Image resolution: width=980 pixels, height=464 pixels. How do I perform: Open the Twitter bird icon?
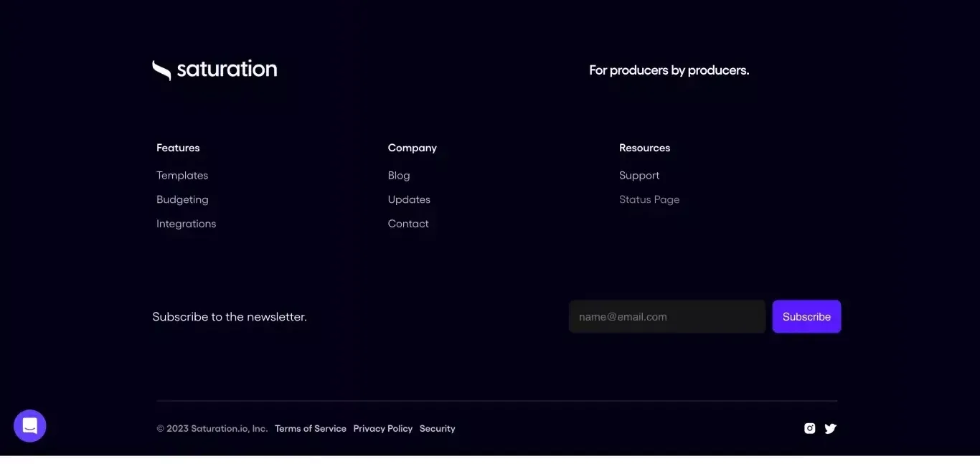pyautogui.click(x=830, y=428)
